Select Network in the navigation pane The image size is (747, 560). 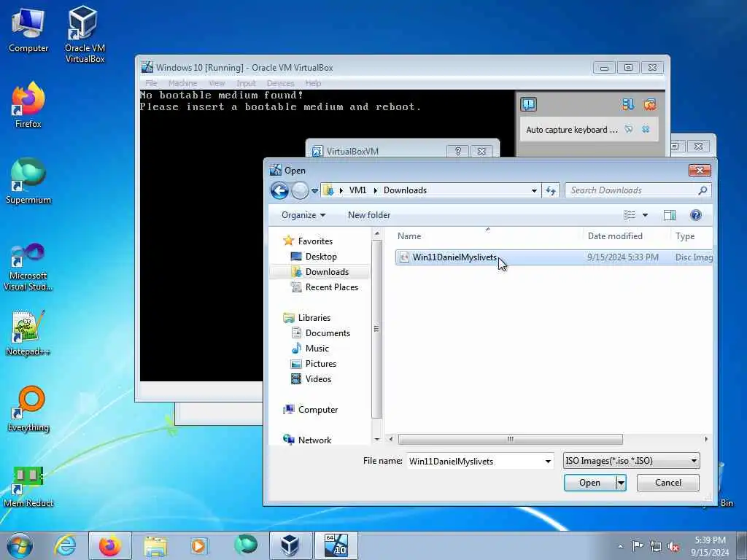[314, 440]
